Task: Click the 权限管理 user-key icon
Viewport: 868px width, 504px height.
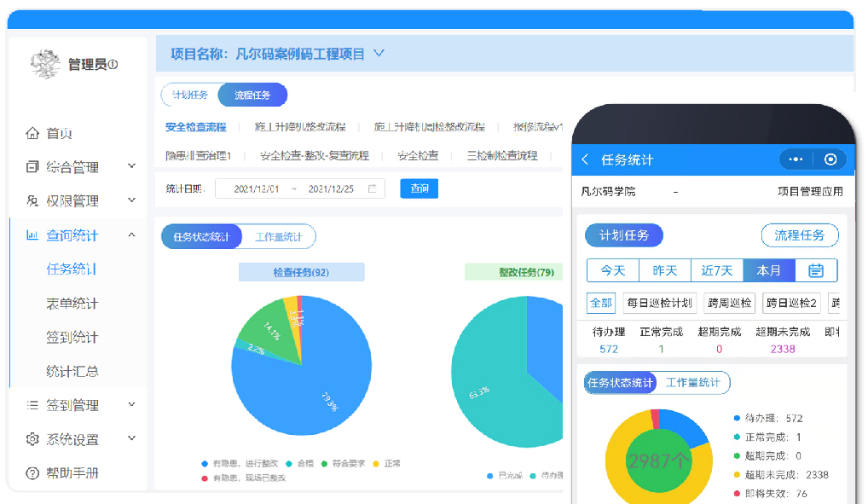Action: click(x=32, y=201)
